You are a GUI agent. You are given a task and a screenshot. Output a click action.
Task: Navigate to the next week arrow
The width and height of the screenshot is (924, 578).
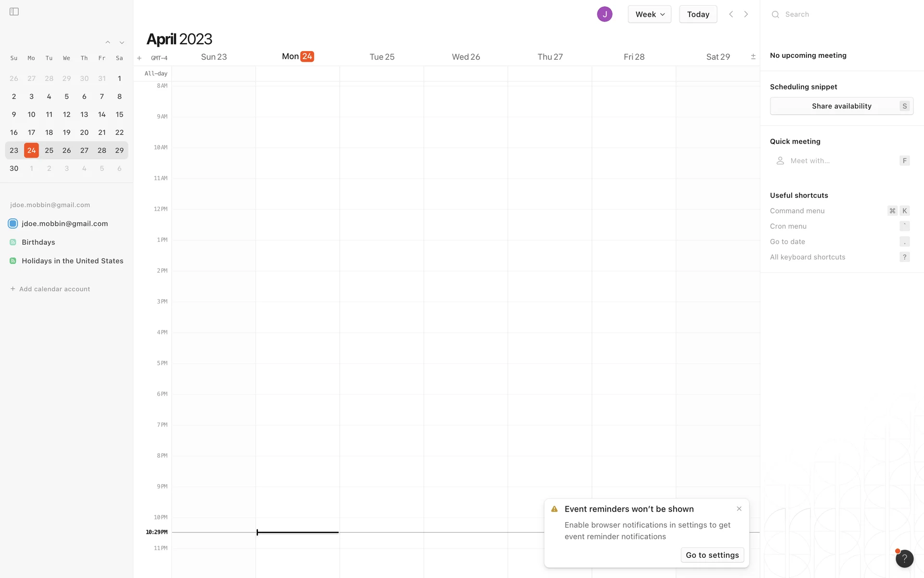(x=746, y=14)
